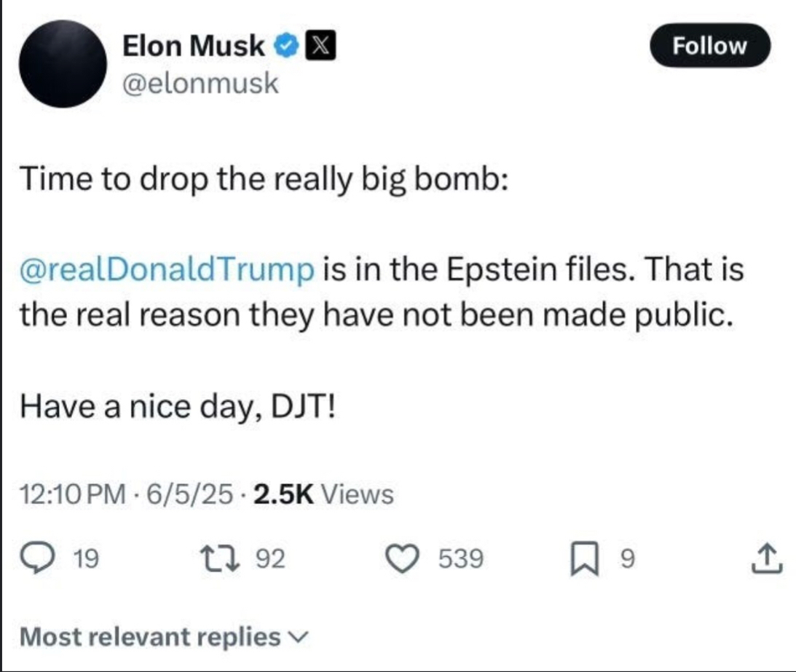Expand the Most relevant replies sorting dropdown
The width and height of the screenshot is (796, 672).
tap(149, 637)
